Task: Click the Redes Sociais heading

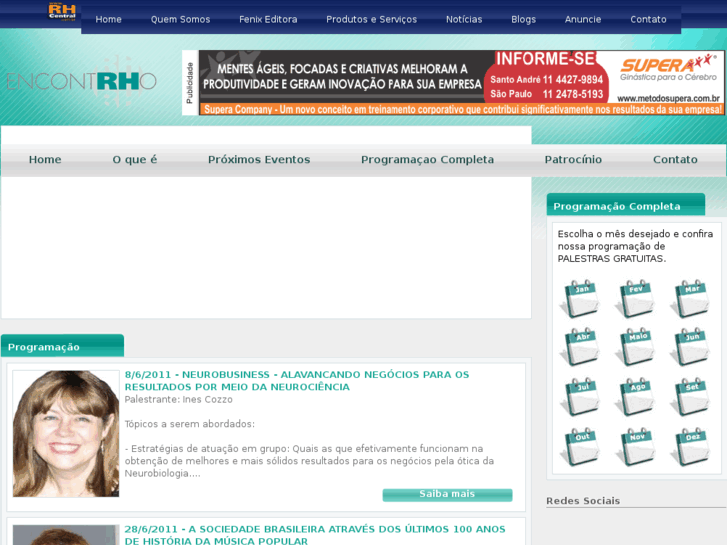Action: point(583,501)
